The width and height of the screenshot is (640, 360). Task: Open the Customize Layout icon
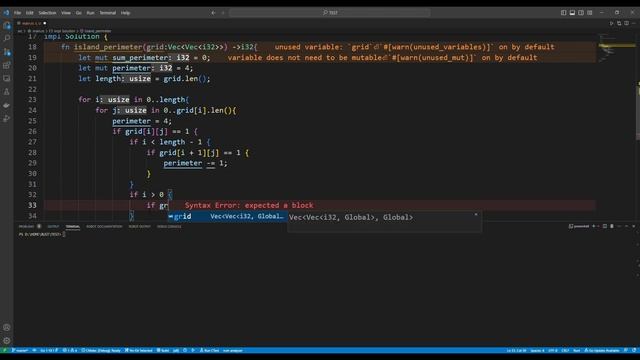point(590,13)
